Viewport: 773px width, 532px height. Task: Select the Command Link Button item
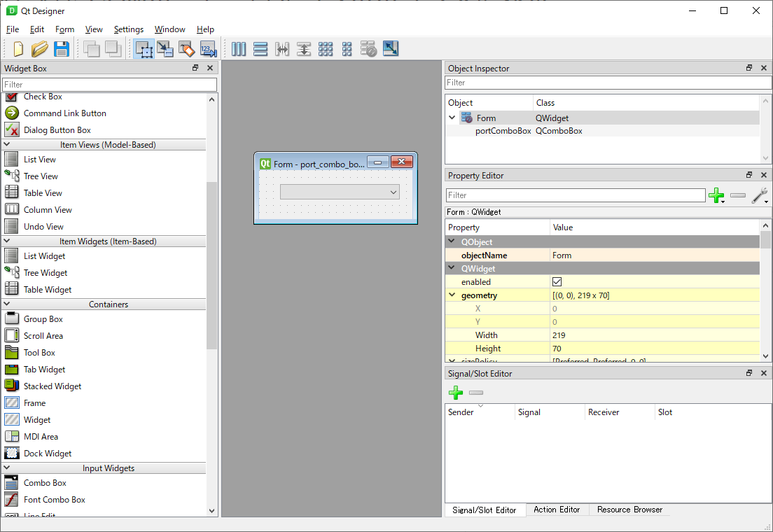click(x=65, y=113)
